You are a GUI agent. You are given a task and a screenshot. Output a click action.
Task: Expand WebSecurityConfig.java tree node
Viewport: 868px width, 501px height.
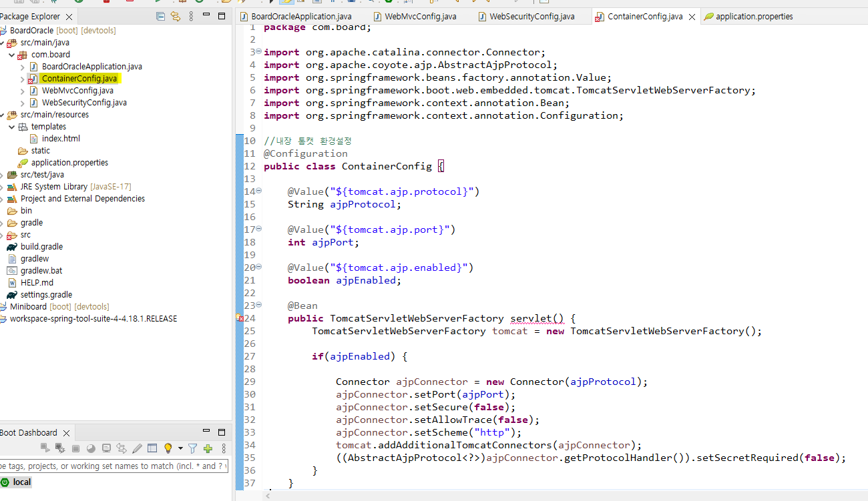(x=23, y=103)
